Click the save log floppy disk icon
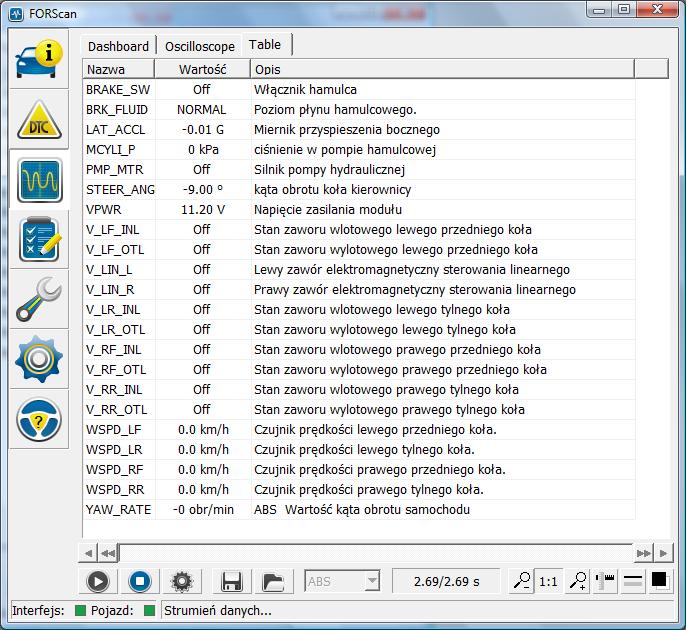 pyautogui.click(x=232, y=581)
